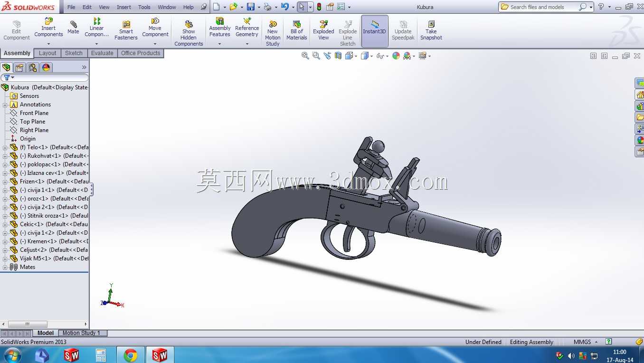This screenshot has height=363, width=644.
Task: Open the MMGS unit system dropdown
Action: pyautogui.click(x=586, y=342)
